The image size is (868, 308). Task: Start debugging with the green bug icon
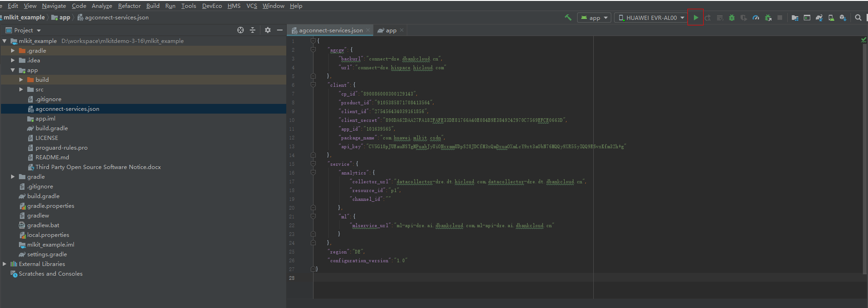coord(732,18)
